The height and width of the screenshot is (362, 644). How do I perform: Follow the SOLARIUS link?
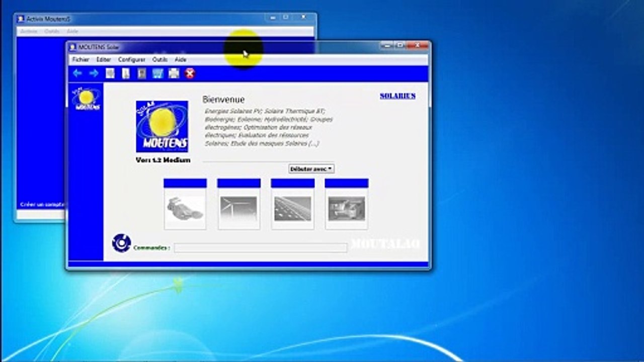point(397,96)
